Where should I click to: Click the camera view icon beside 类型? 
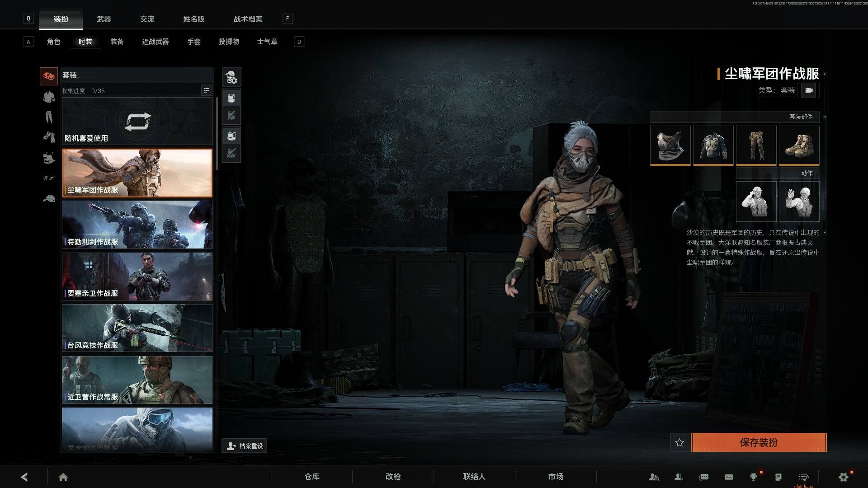pyautogui.click(x=809, y=90)
